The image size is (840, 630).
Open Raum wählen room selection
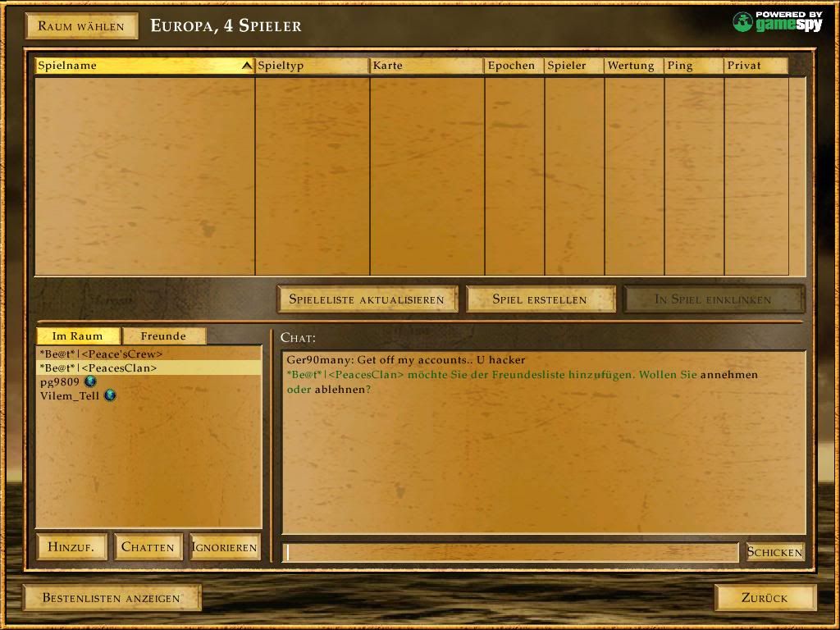(x=81, y=26)
